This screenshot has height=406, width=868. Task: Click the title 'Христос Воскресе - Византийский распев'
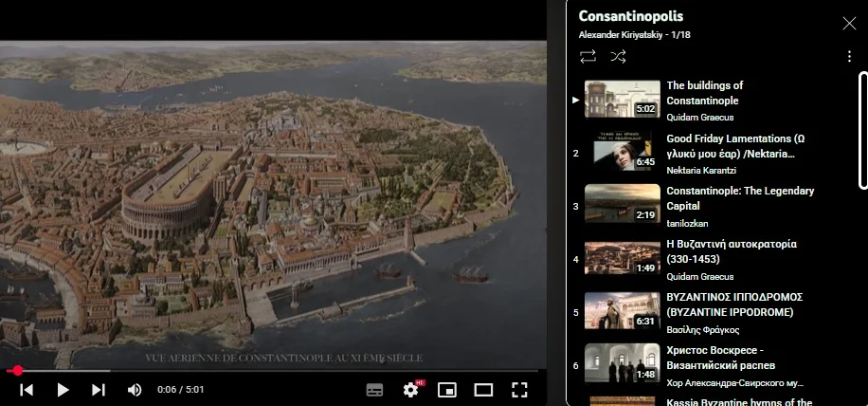pos(721,358)
